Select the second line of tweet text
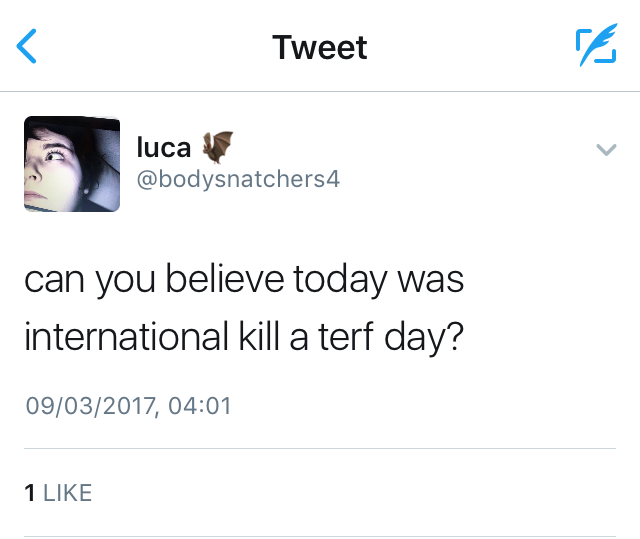 (243, 335)
